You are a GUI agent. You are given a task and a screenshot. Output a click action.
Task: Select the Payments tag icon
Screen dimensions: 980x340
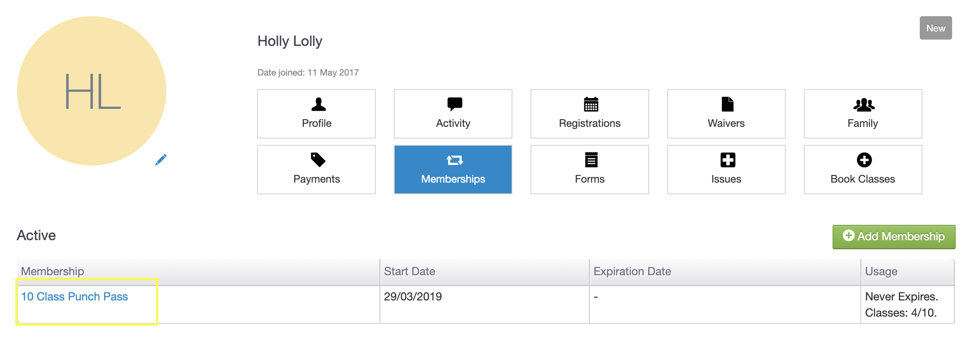pos(318,160)
